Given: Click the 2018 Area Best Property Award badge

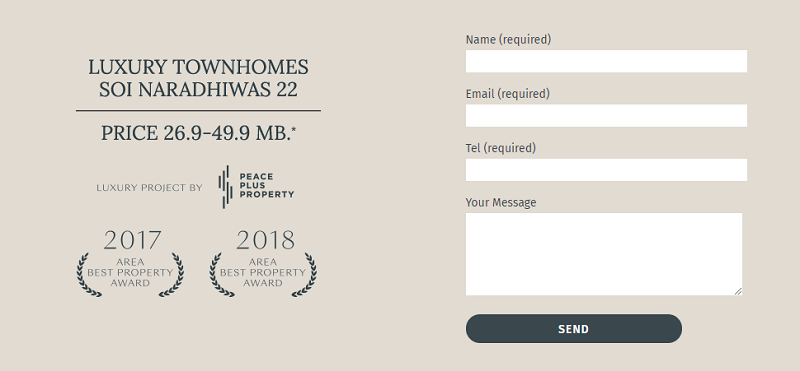Looking at the screenshot, I should coord(263,263).
